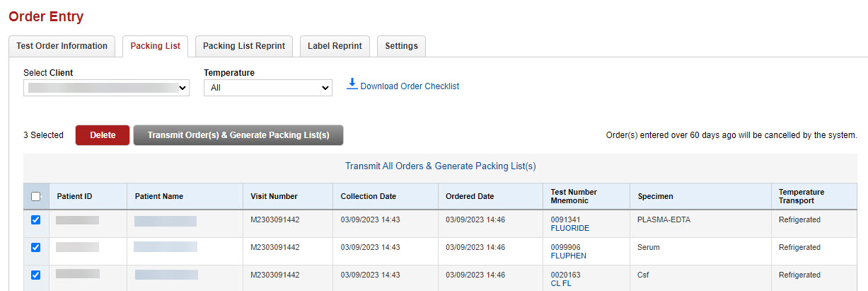Viewport: 868px width, 291px height.
Task: Click Transmit All Orders & Generate Packing List(s) link
Action: pyautogui.click(x=440, y=166)
